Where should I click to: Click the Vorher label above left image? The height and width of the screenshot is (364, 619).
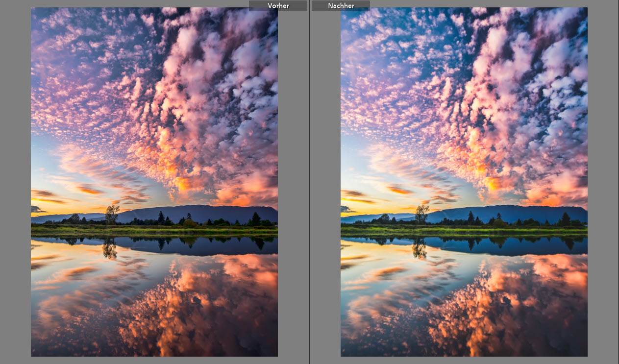(278, 6)
